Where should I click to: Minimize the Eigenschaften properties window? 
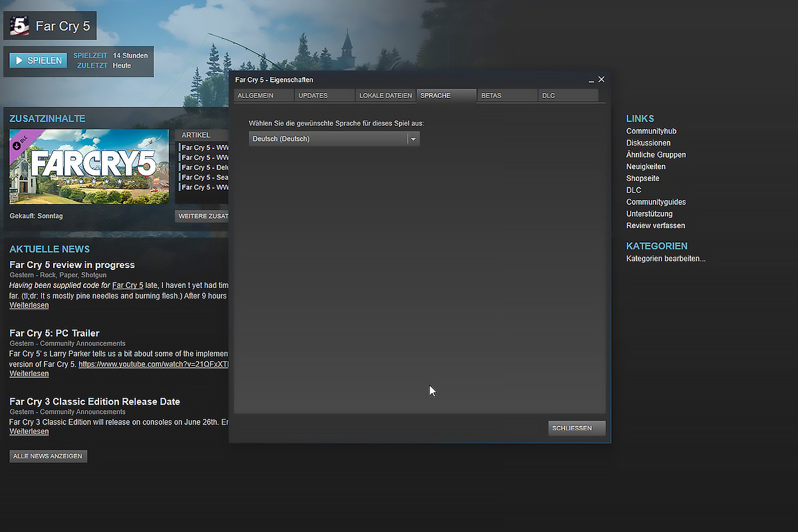click(591, 80)
